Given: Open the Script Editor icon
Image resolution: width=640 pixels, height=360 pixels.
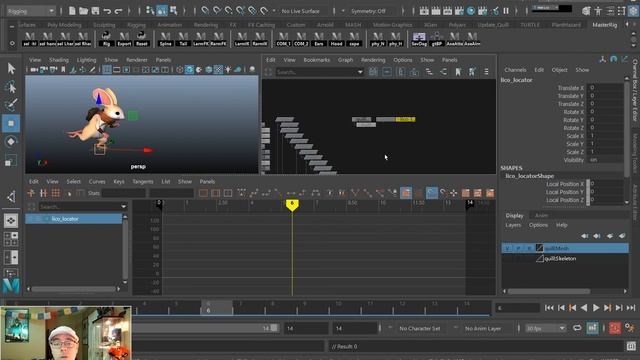Looking at the screenshot, I should point(631,347).
